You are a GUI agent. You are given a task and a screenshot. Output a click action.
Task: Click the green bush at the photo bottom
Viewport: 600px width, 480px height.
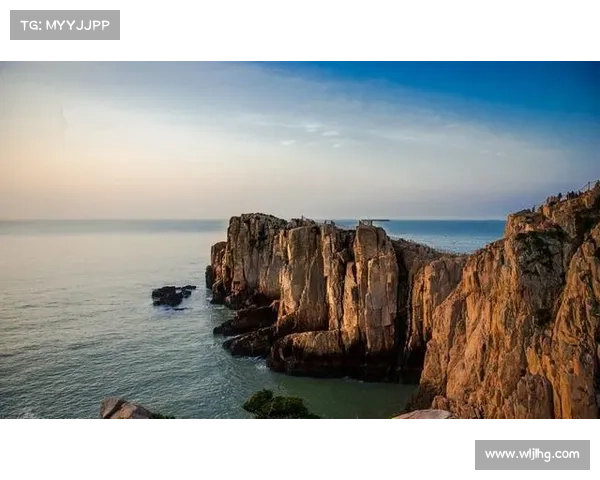tap(278, 406)
